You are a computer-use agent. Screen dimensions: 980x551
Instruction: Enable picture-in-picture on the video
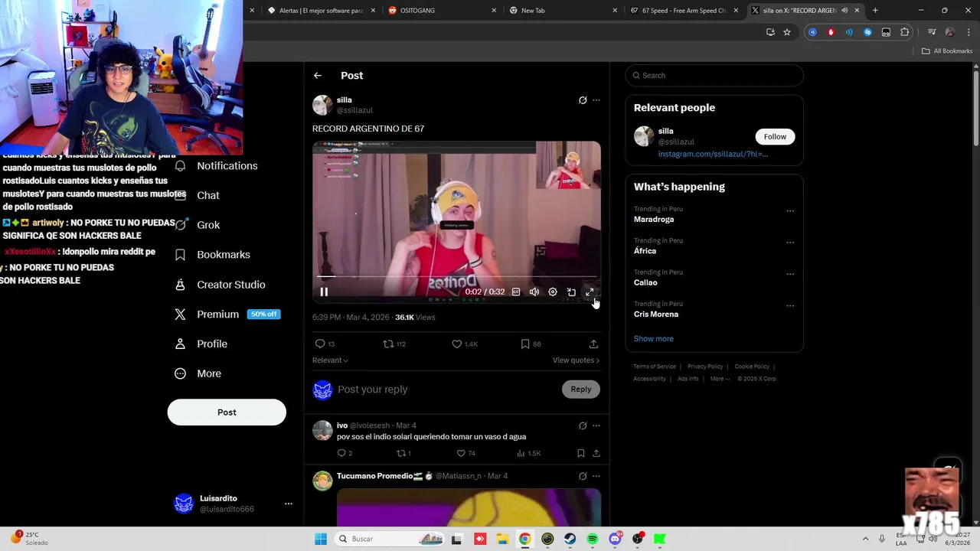pyautogui.click(x=571, y=292)
